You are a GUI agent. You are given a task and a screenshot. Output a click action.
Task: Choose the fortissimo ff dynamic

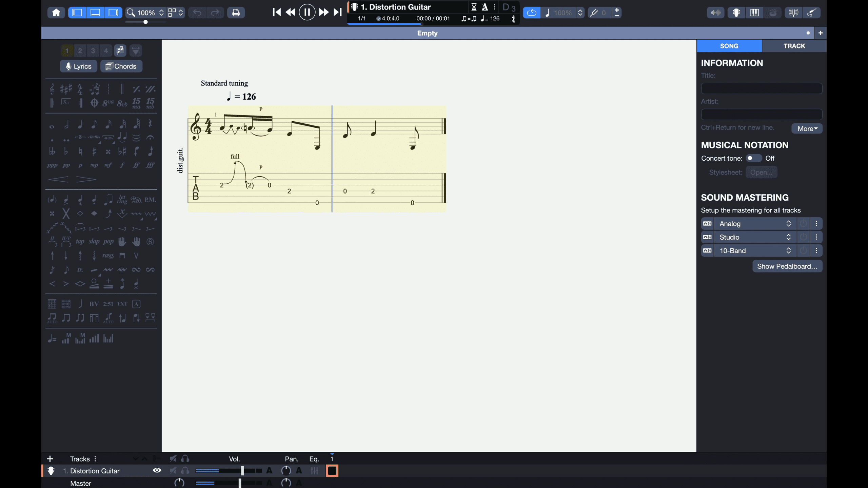[x=136, y=165]
